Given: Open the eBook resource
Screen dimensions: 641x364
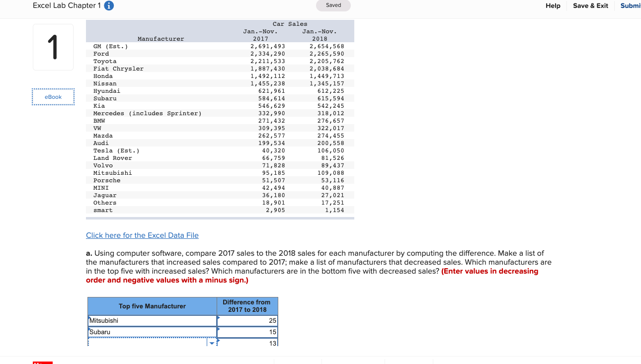Looking at the screenshot, I should 53,97.
